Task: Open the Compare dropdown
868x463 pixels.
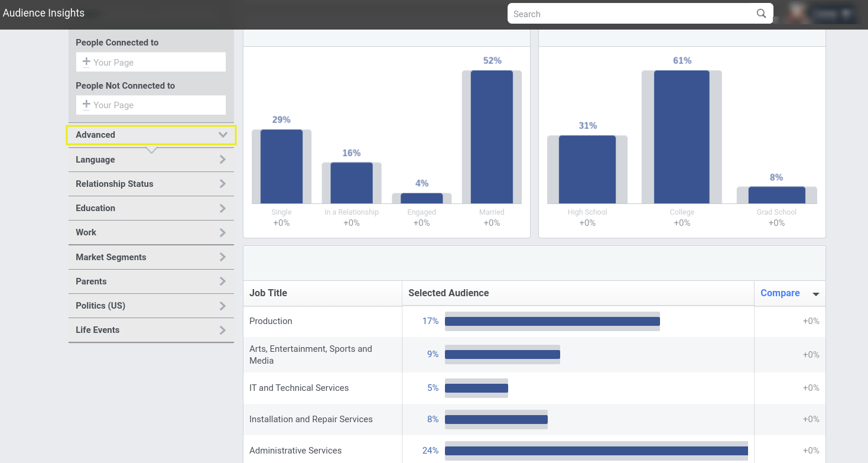Action: click(x=789, y=293)
